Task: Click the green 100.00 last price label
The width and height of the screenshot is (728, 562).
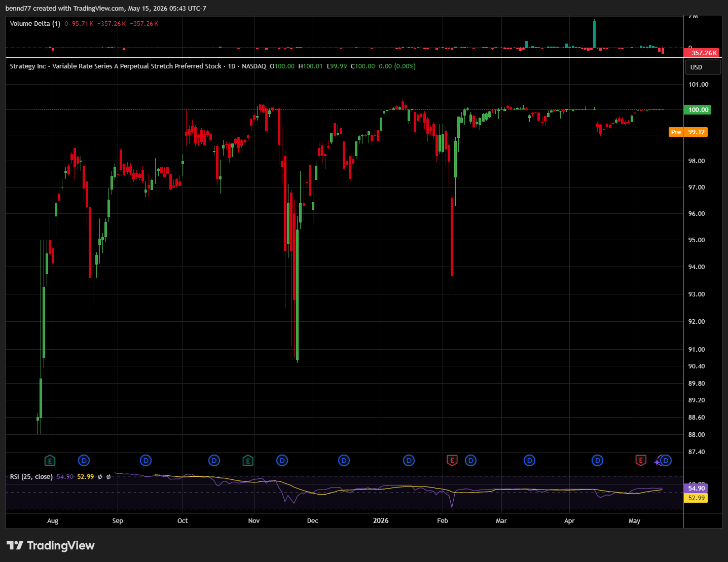Action: (698, 110)
